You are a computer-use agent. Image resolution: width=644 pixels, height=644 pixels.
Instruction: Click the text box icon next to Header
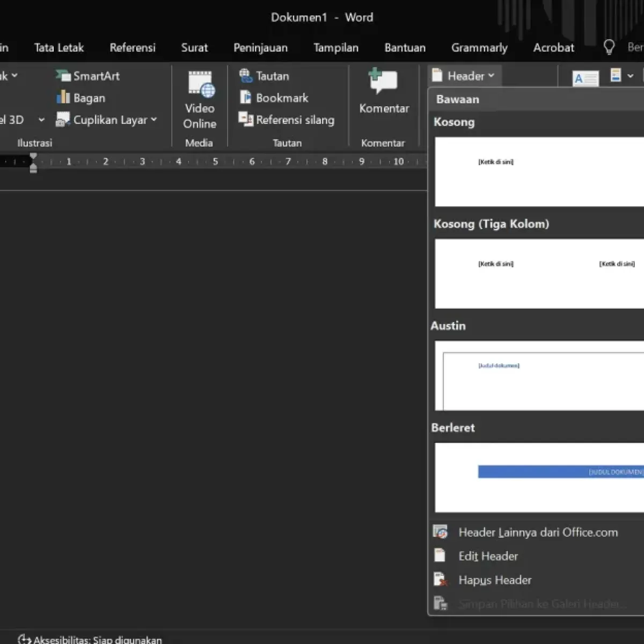coord(586,79)
